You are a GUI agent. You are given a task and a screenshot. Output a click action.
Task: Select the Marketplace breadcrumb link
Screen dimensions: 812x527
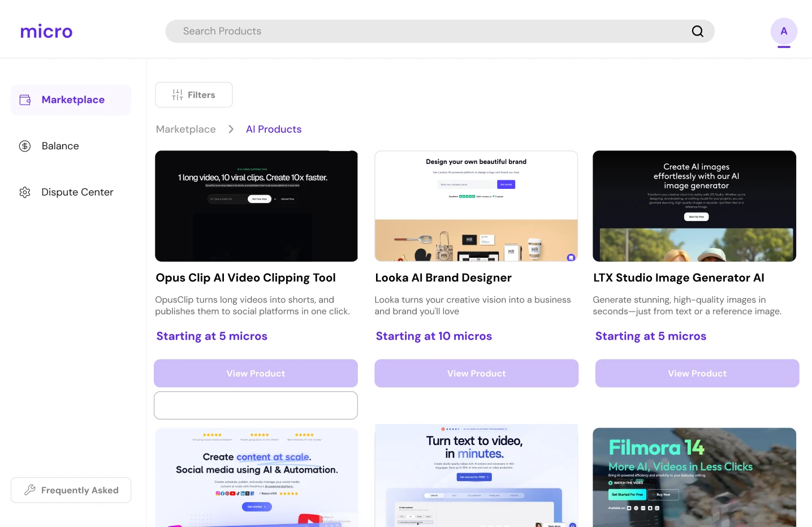[185, 129]
